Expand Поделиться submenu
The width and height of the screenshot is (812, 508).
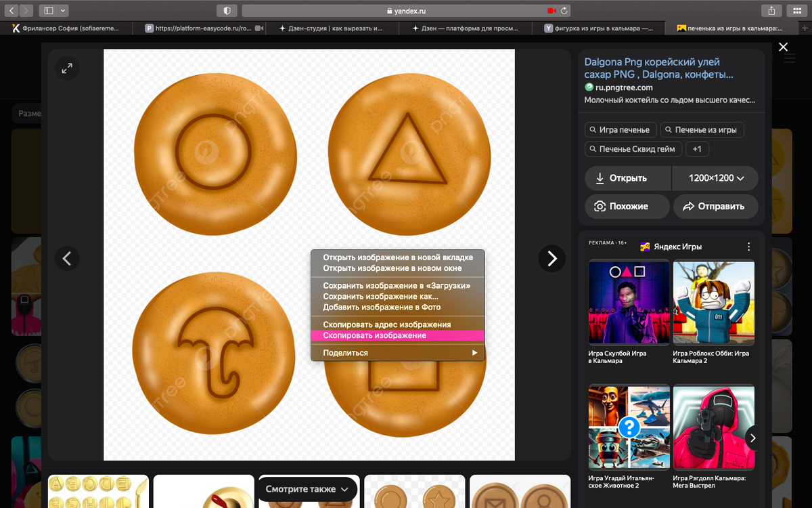(398, 353)
